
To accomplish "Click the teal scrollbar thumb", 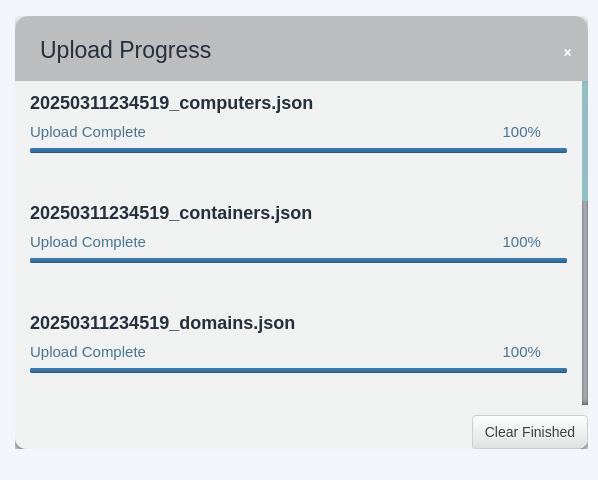I will [585, 141].
